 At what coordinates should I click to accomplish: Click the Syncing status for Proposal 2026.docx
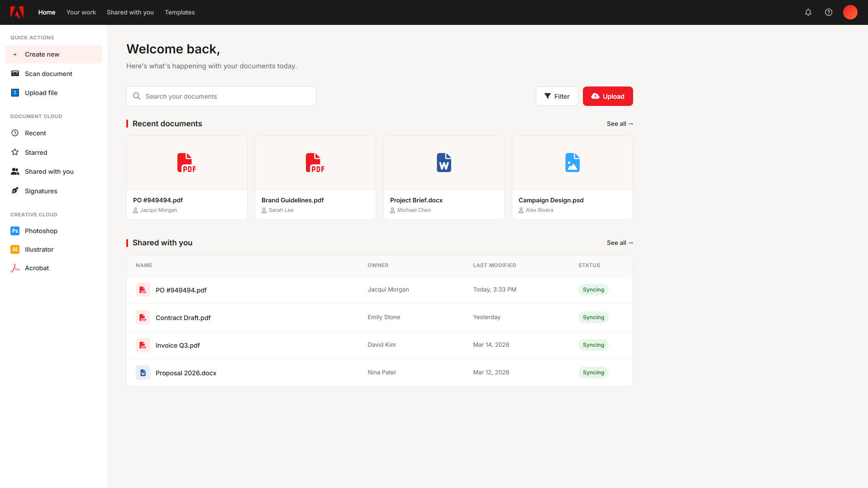[593, 373]
